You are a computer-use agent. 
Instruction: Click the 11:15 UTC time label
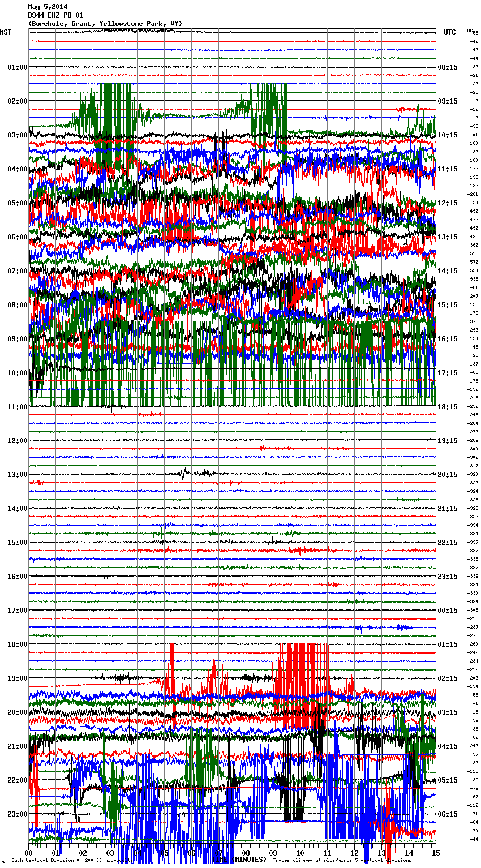point(448,169)
